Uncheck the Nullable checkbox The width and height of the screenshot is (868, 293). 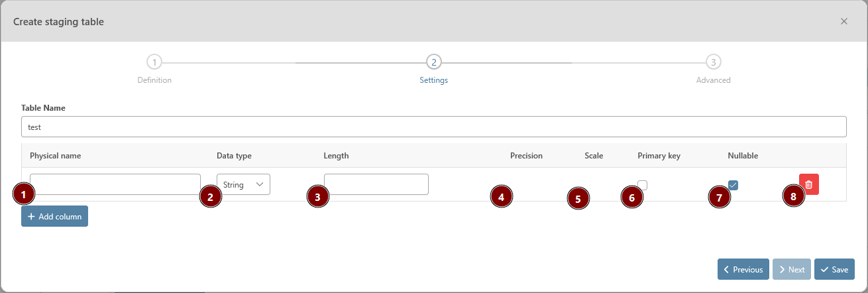733,185
